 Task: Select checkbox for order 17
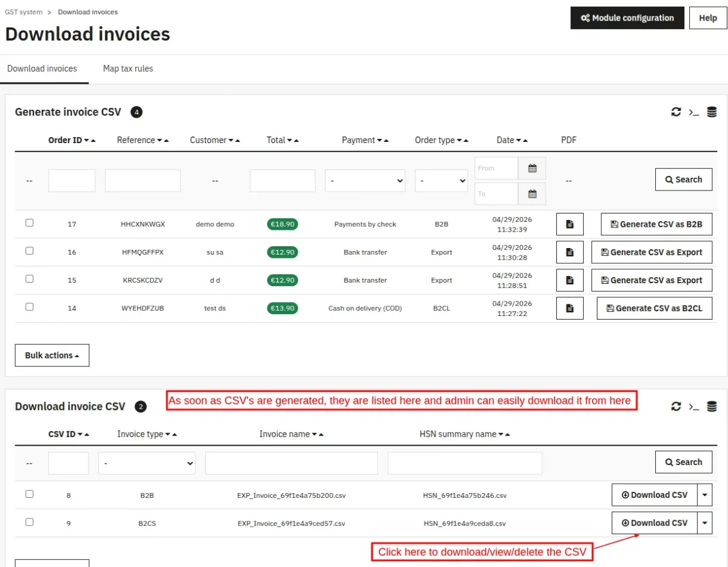29,223
